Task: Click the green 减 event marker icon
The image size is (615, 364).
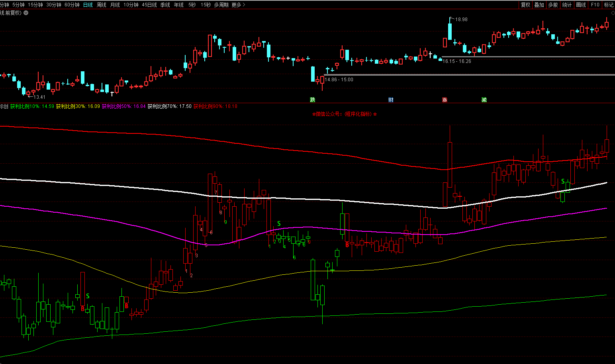Action: tap(484, 100)
